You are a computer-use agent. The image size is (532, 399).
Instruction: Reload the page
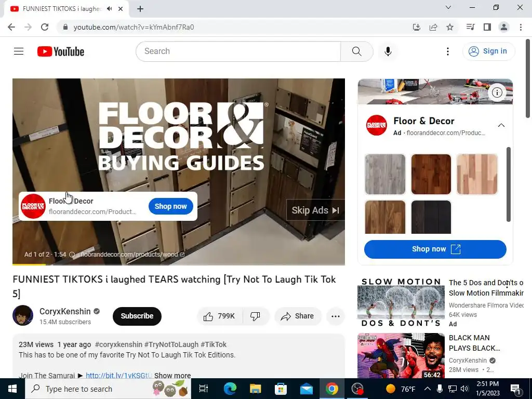(x=45, y=27)
